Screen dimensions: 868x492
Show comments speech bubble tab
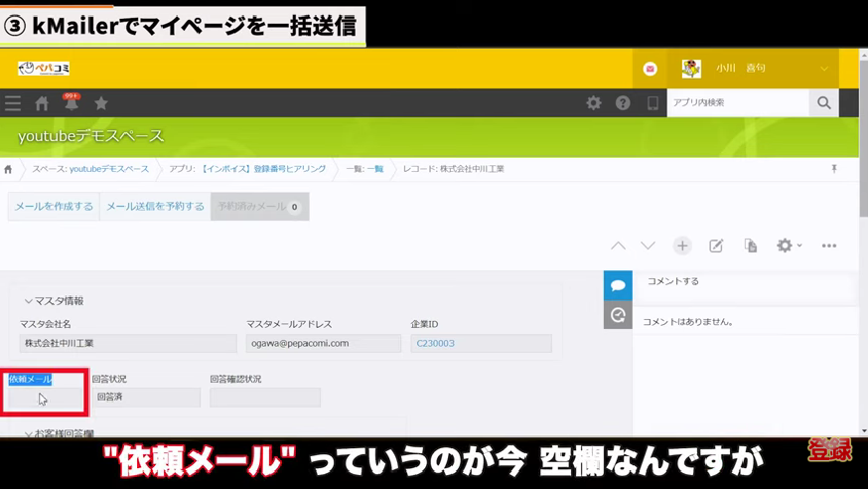pos(618,285)
